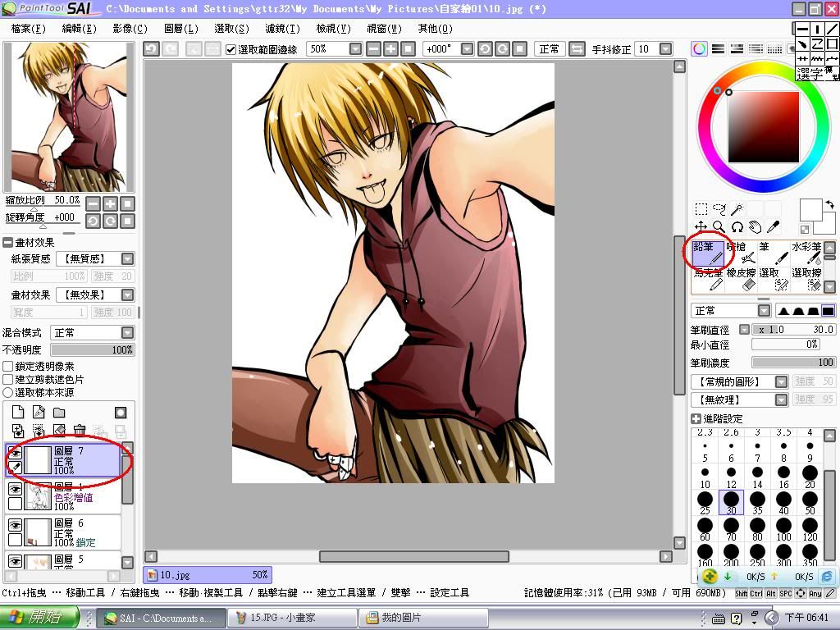Create a new normal layer

(18, 412)
